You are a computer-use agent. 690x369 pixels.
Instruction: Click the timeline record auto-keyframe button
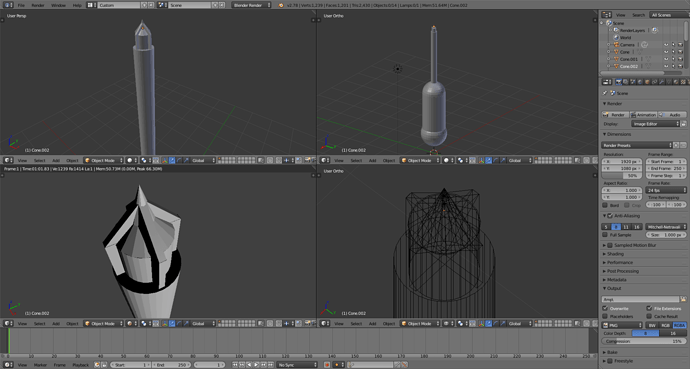point(327,365)
